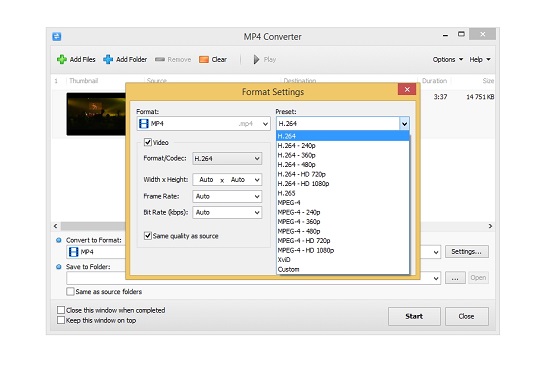
Task: Select the H.264 - HD 1080p preset
Action: point(343,183)
